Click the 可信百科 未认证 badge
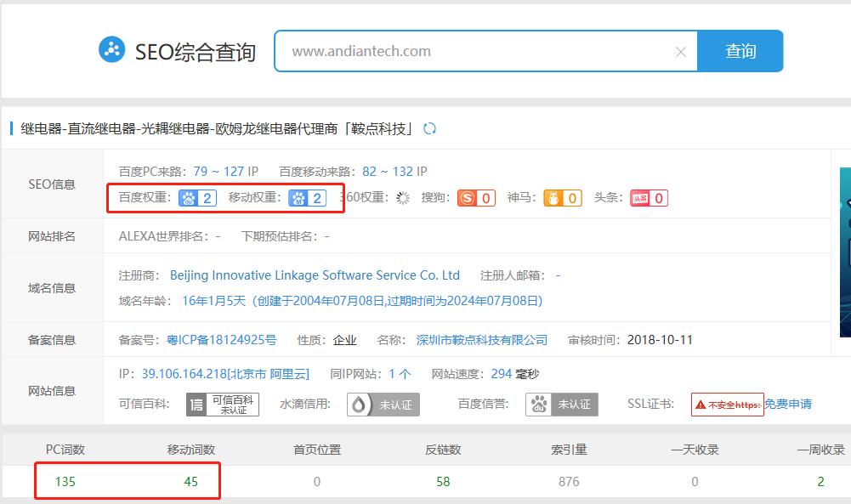The height and width of the screenshot is (504, 851). click(x=223, y=405)
